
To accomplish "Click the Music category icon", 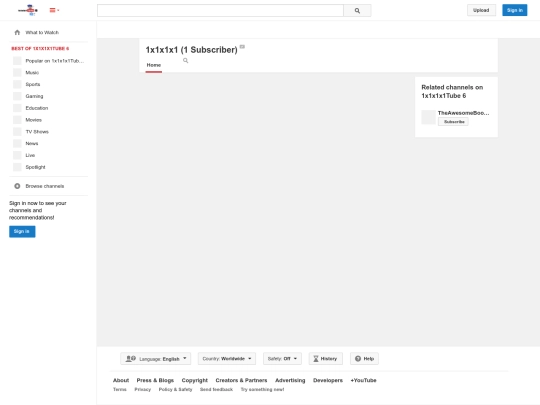I will tap(17, 73).
